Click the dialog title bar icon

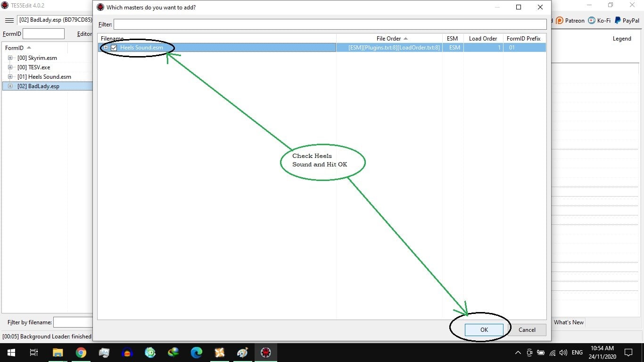(100, 7)
